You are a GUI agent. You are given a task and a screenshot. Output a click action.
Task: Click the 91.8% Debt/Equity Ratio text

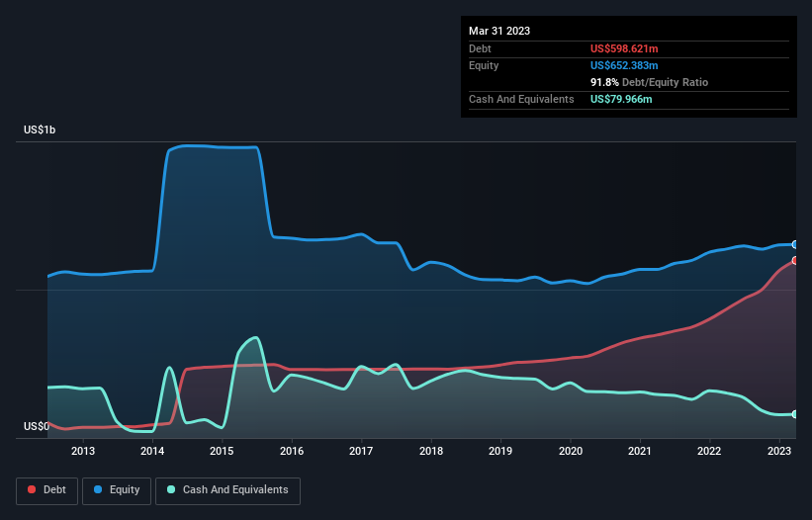click(649, 82)
